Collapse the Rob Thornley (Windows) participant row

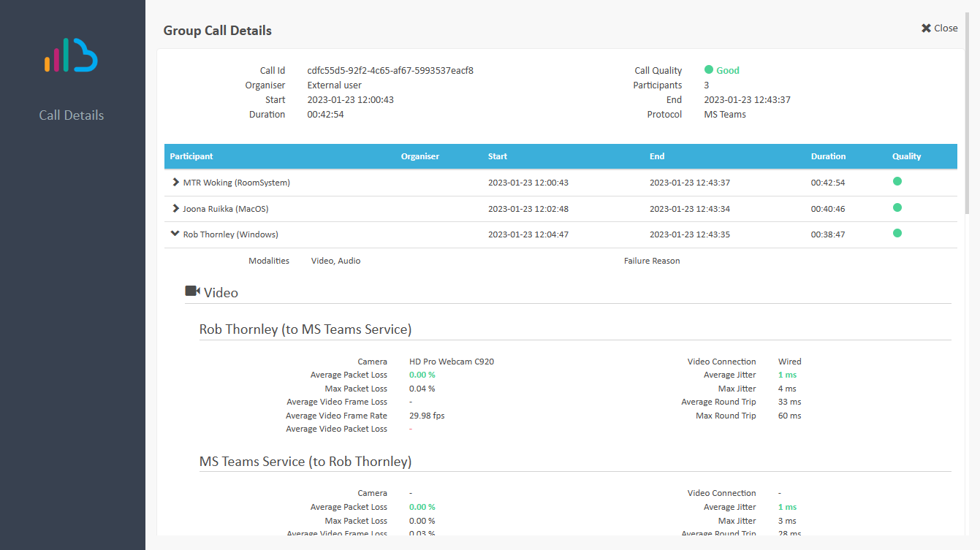pos(175,234)
